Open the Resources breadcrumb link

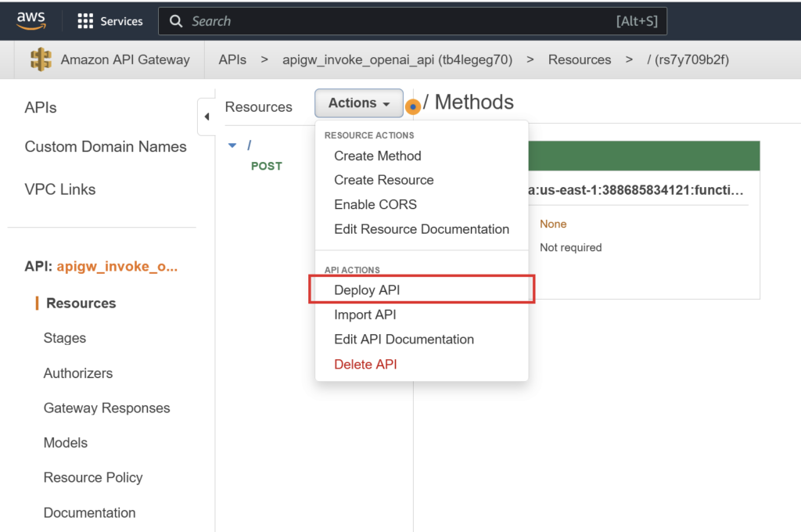(x=580, y=59)
